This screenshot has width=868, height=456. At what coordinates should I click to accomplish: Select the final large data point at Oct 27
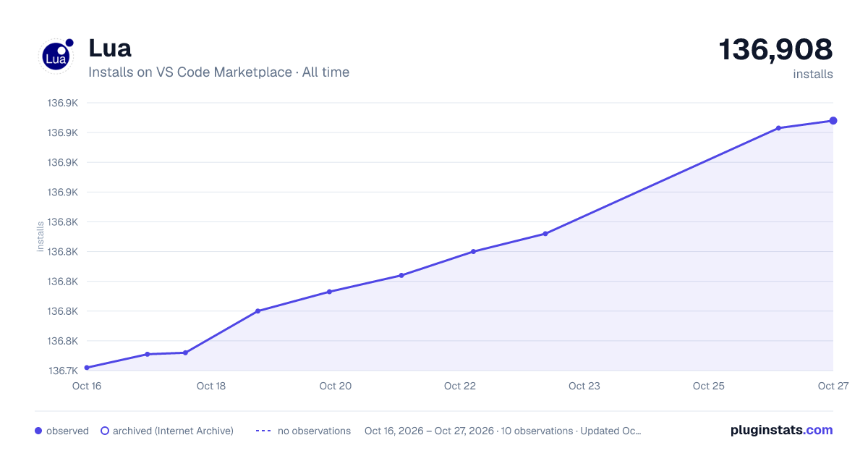coord(833,121)
